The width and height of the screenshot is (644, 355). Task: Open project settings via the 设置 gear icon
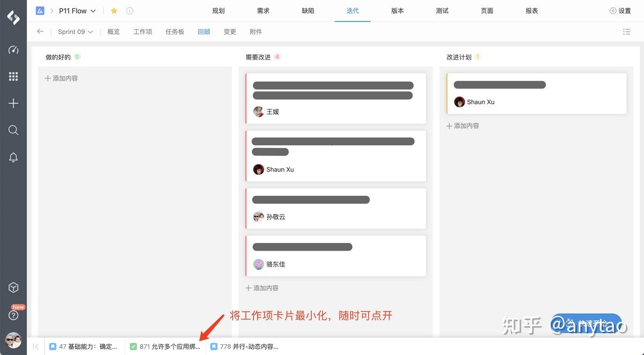(620, 10)
